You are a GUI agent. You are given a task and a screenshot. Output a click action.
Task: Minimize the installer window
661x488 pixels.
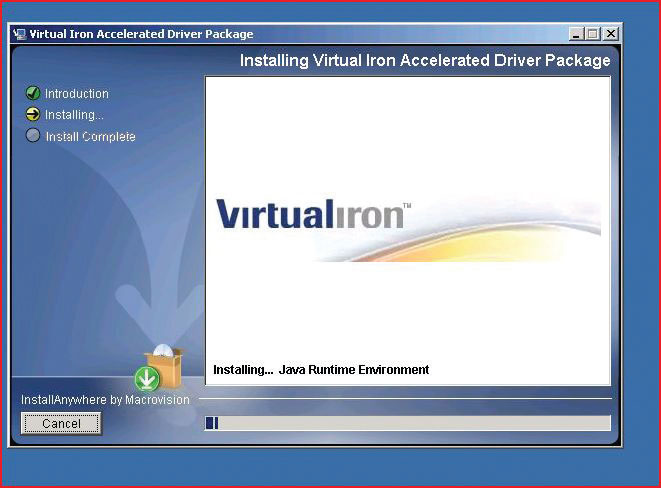coord(577,34)
